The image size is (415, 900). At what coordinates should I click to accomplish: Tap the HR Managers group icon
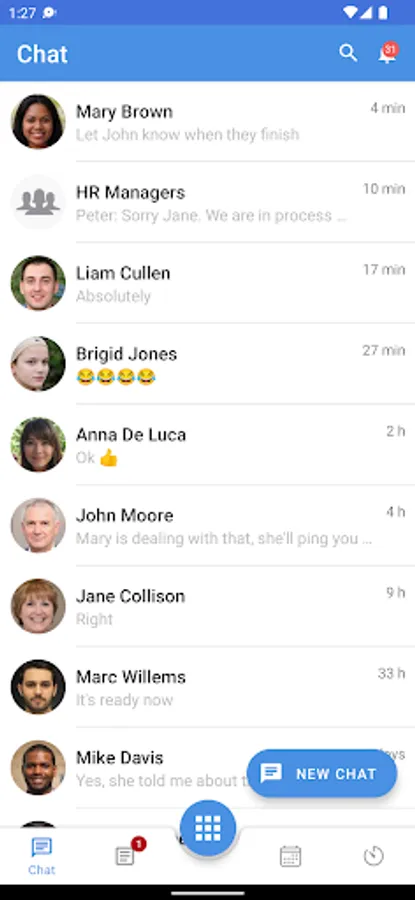point(38,203)
